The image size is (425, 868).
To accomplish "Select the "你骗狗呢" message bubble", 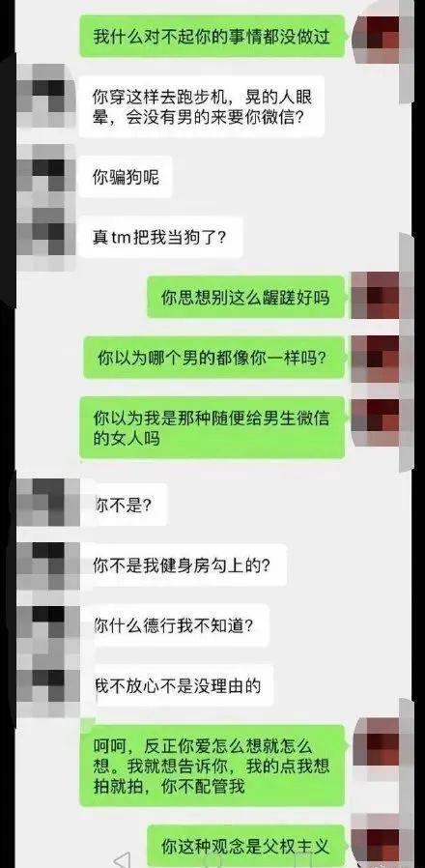I will click(x=125, y=177).
